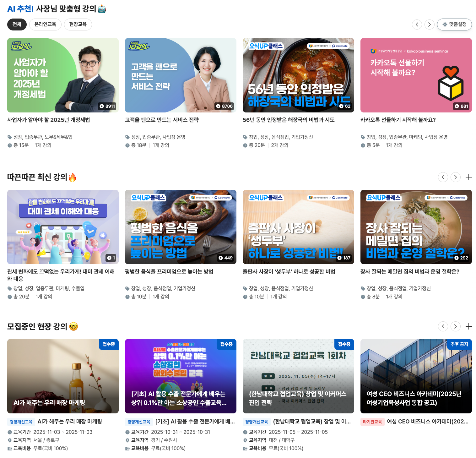This screenshot has height=458, width=476.
Task: Click the right arrow in 따끈따끈 최신 강의 section
Action: point(456,177)
